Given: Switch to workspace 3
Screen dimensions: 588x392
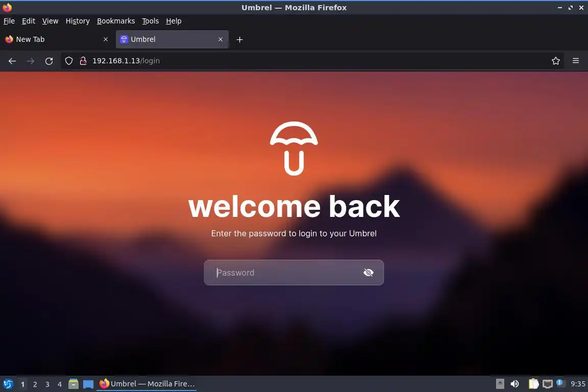Looking at the screenshot, I should [x=47, y=384].
